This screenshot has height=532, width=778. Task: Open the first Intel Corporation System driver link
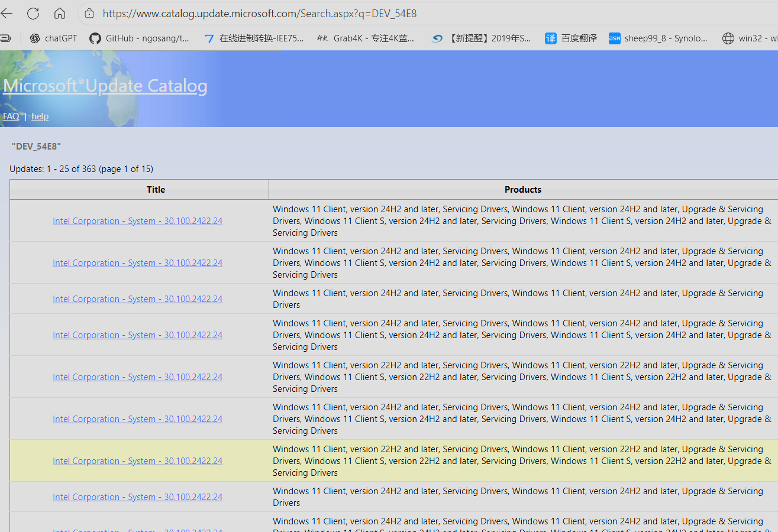pyautogui.click(x=137, y=220)
